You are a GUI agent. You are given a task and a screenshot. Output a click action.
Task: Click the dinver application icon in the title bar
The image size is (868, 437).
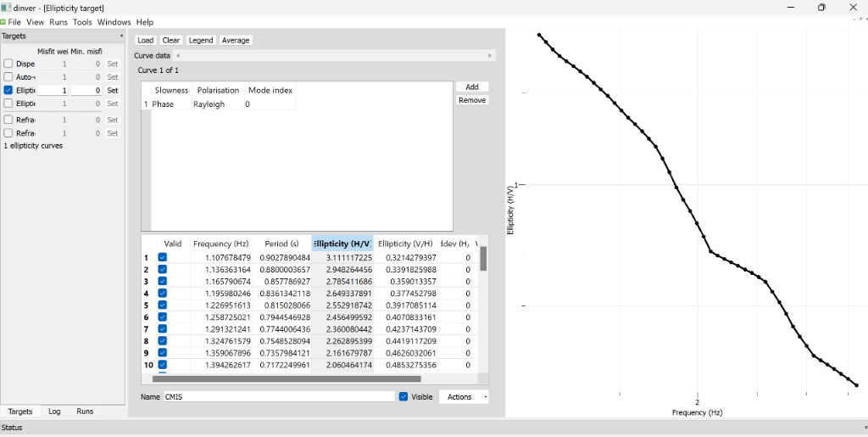coord(6,8)
